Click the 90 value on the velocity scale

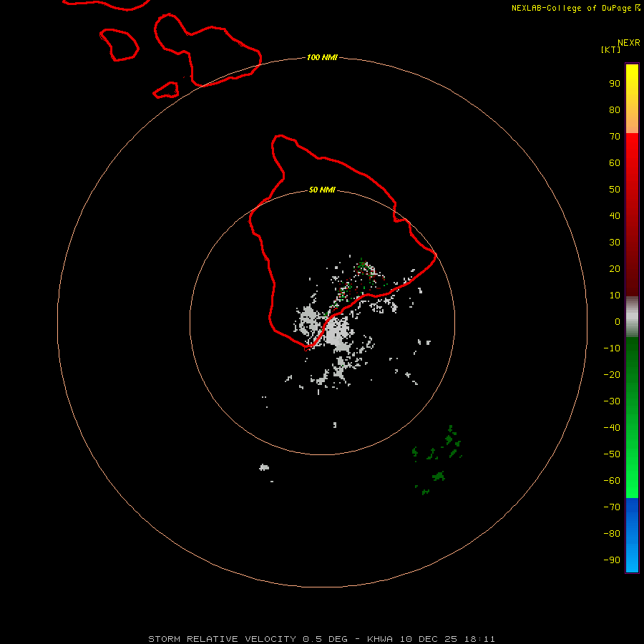click(615, 84)
